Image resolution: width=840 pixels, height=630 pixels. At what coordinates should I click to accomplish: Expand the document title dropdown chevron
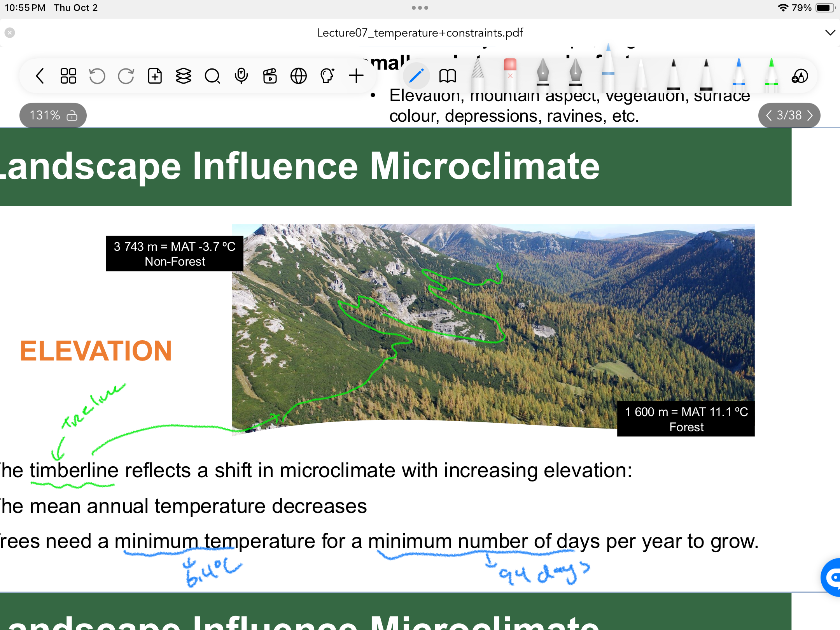point(830,33)
